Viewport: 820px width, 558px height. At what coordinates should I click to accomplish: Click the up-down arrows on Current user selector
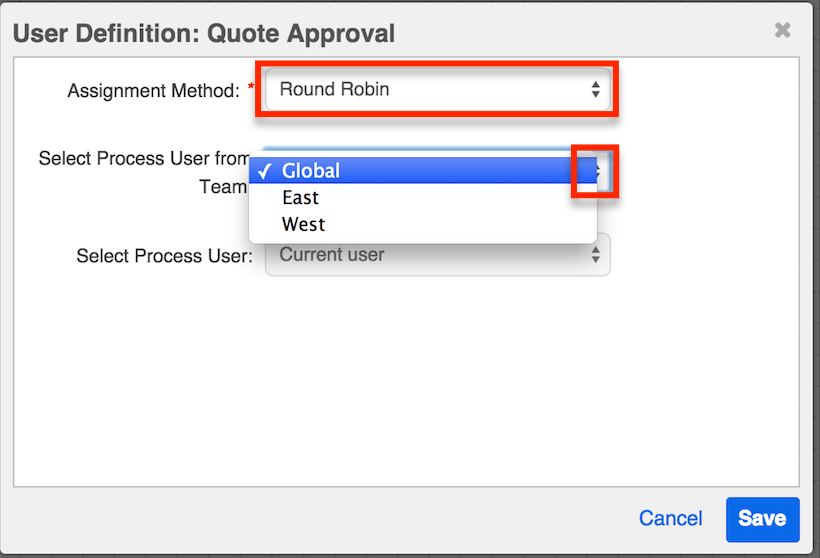pyautogui.click(x=595, y=255)
